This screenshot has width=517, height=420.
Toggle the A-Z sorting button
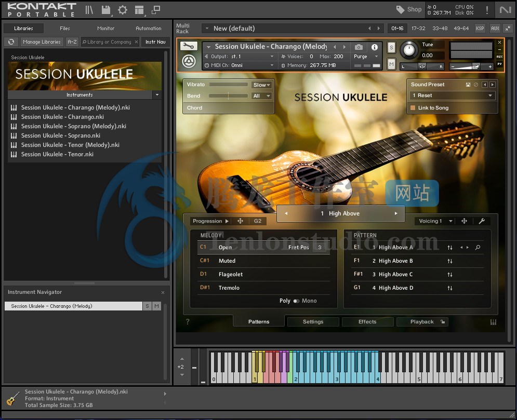pyautogui.click(x=72, y=42)
